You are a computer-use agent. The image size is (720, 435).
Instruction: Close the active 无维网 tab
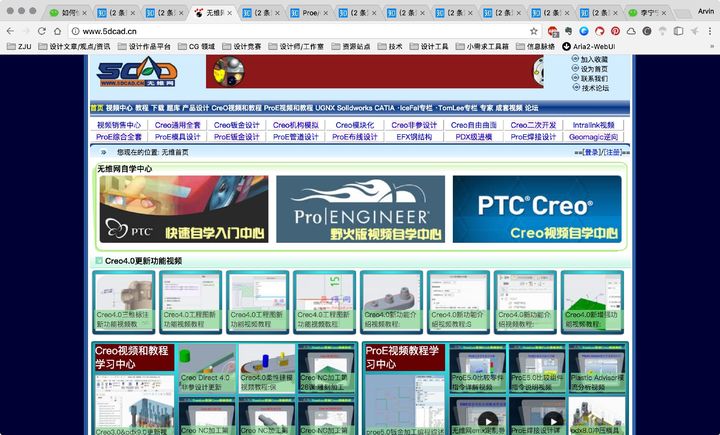click(230, 13)
